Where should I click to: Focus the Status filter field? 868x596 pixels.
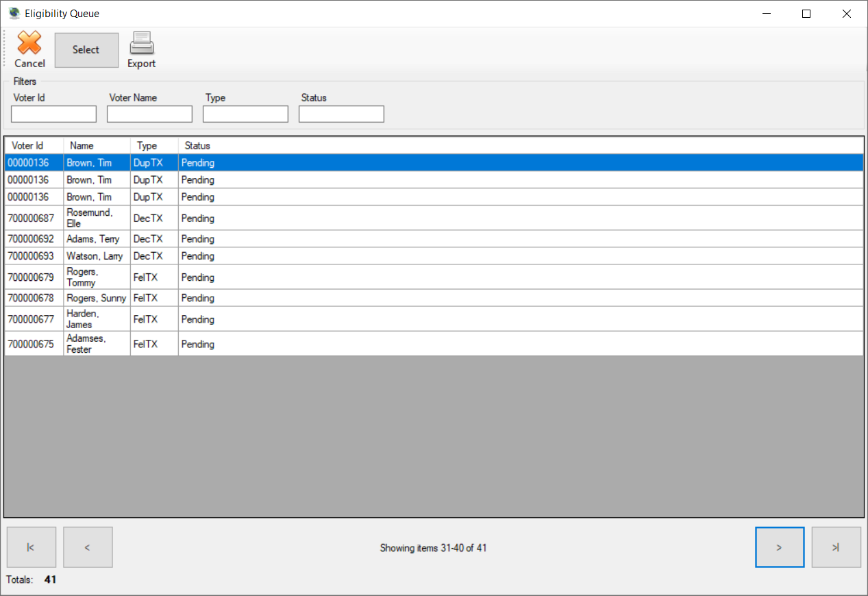coord(341,114)
